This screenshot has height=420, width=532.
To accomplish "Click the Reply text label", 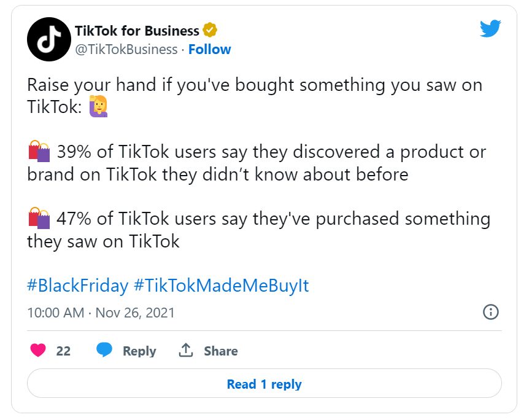I will 139,351.
